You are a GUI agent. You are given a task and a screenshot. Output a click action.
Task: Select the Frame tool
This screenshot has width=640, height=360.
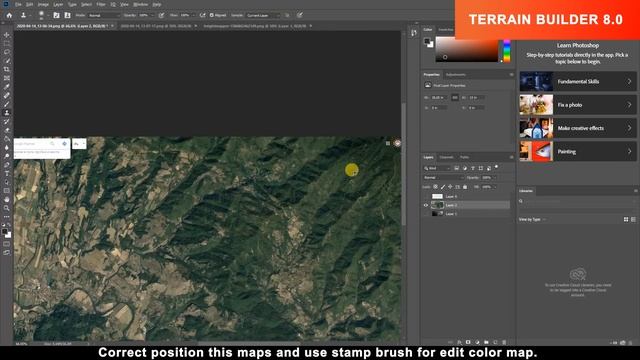[7, 78]
